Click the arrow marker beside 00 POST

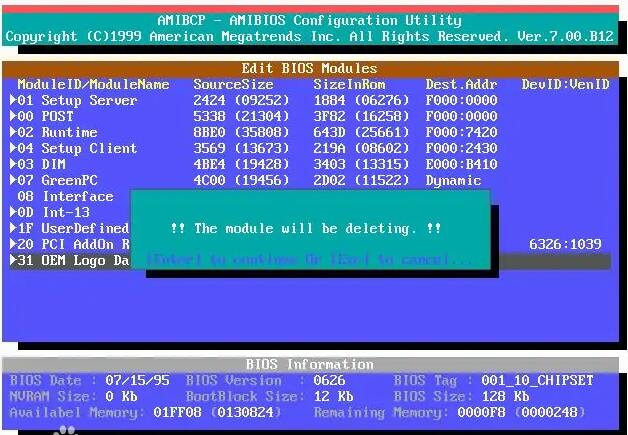[x=13, y=116]
